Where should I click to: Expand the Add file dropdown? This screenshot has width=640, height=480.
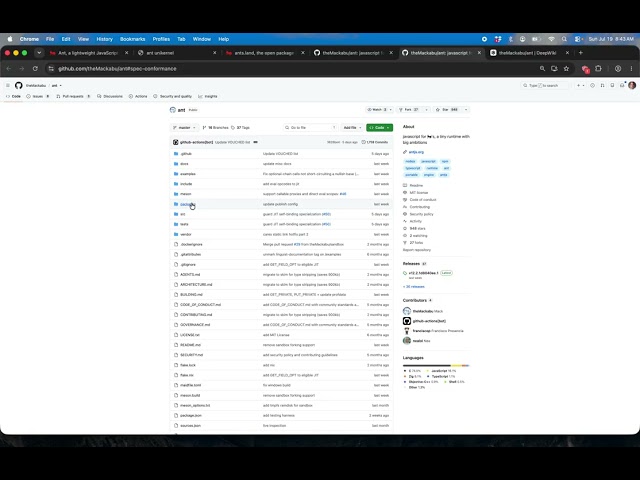click(352, 128)
